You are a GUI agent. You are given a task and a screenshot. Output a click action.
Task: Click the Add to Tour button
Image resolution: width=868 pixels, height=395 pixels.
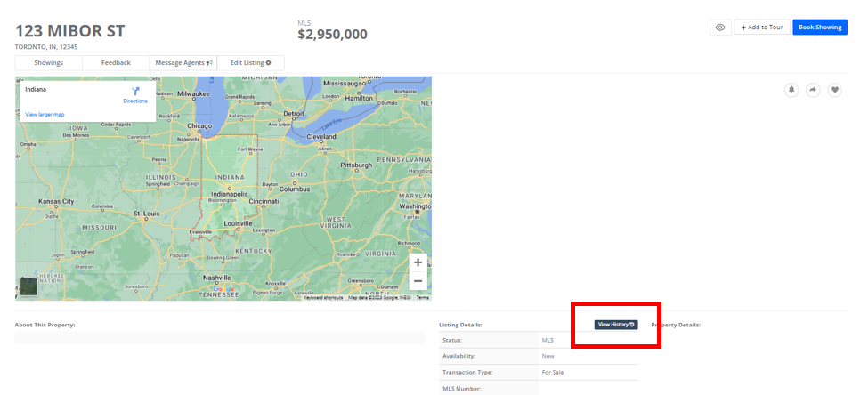coord(762,27)
